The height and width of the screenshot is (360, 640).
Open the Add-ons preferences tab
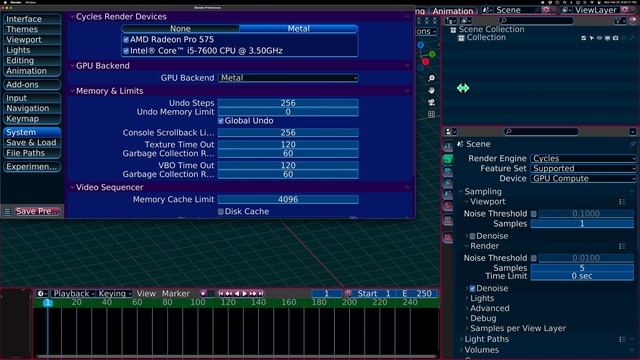(32, 85)
